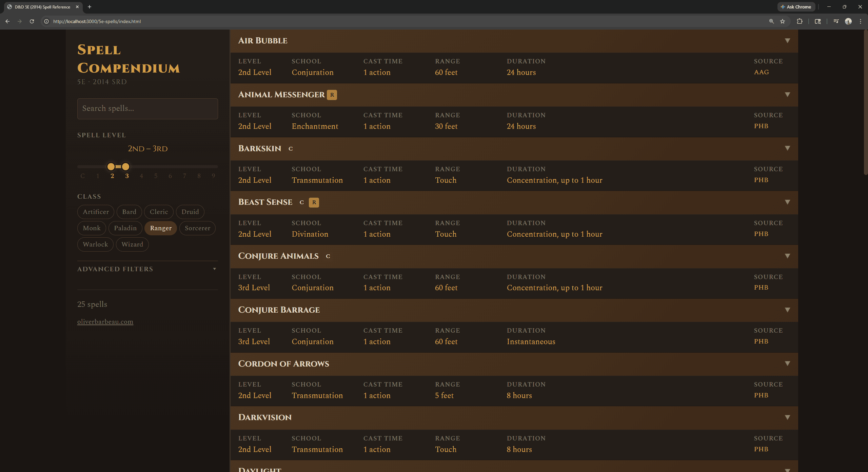The width and height of the screenshot is (868, 472).
Task: Expand the Air Bubble spell details
Action: [787, 41]
